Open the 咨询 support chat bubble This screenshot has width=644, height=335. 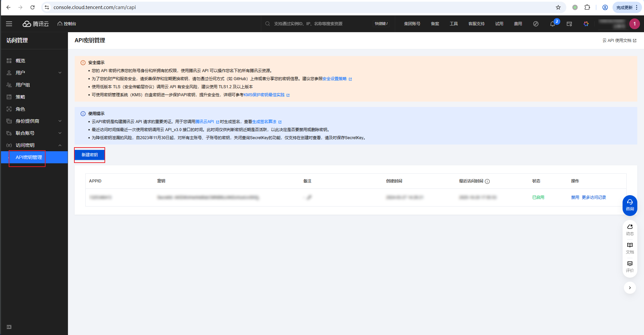point(630,205)
